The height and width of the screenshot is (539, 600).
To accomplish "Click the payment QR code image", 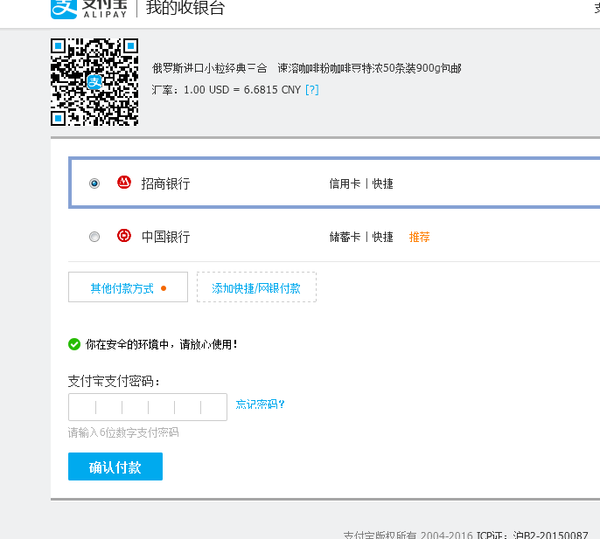I will (95, 82).
